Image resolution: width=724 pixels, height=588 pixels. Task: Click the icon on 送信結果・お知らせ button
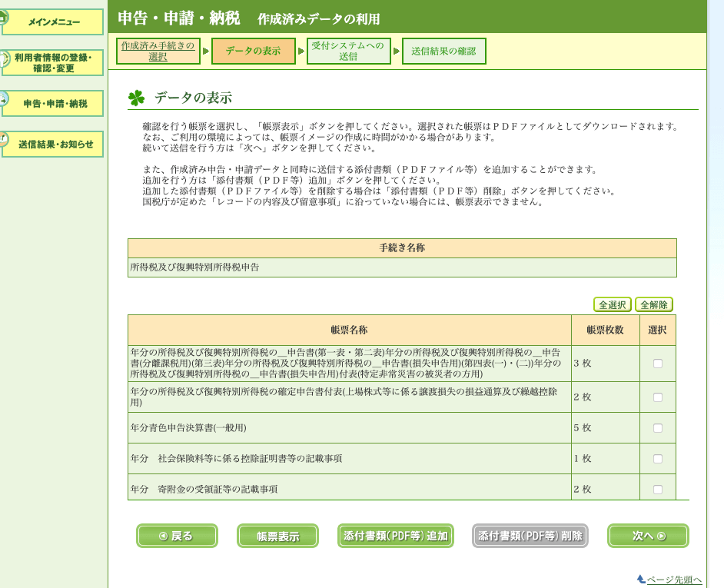coord(4,139)
